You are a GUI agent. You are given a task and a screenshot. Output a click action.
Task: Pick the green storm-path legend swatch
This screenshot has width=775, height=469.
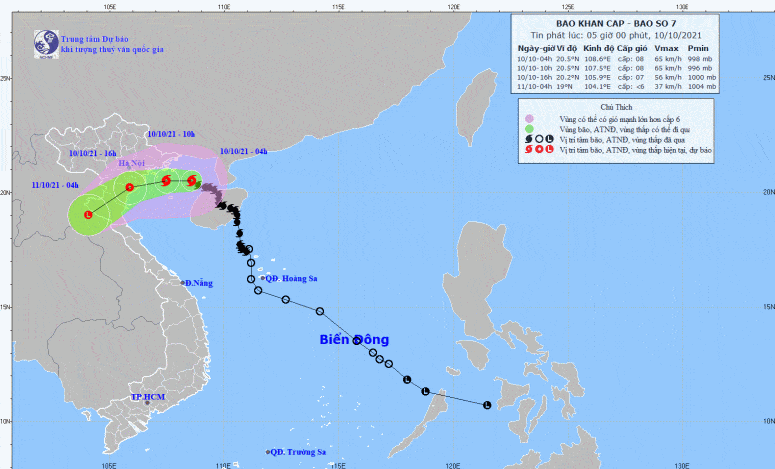[x=528, y=128]
